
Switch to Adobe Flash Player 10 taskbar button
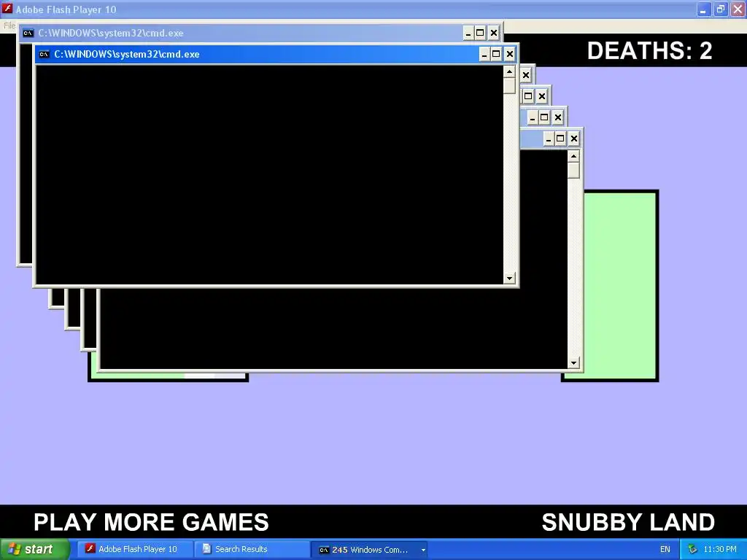tap(135, 549)
